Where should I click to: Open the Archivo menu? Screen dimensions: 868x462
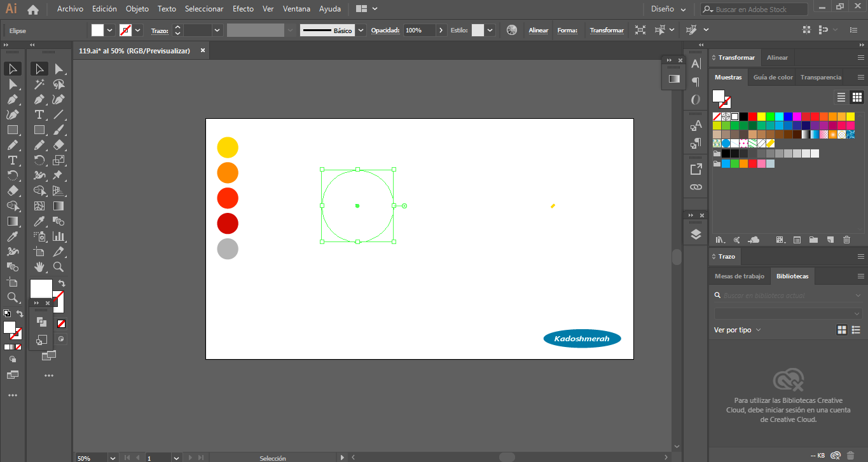click(x=70, y=10)
